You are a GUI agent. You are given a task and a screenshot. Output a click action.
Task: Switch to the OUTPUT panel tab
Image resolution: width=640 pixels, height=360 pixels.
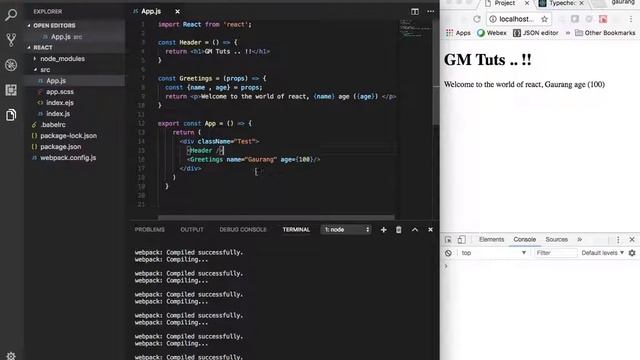[x=192, y=230]
